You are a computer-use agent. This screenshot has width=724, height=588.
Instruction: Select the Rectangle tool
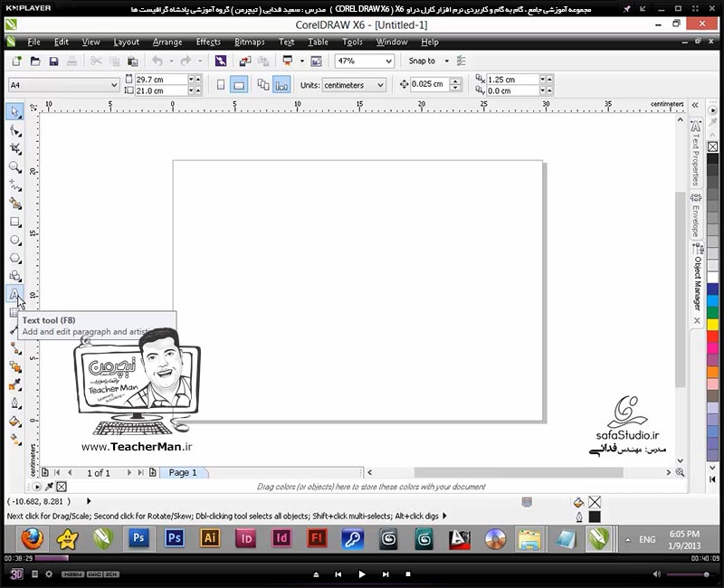click(x=14, y=222)
